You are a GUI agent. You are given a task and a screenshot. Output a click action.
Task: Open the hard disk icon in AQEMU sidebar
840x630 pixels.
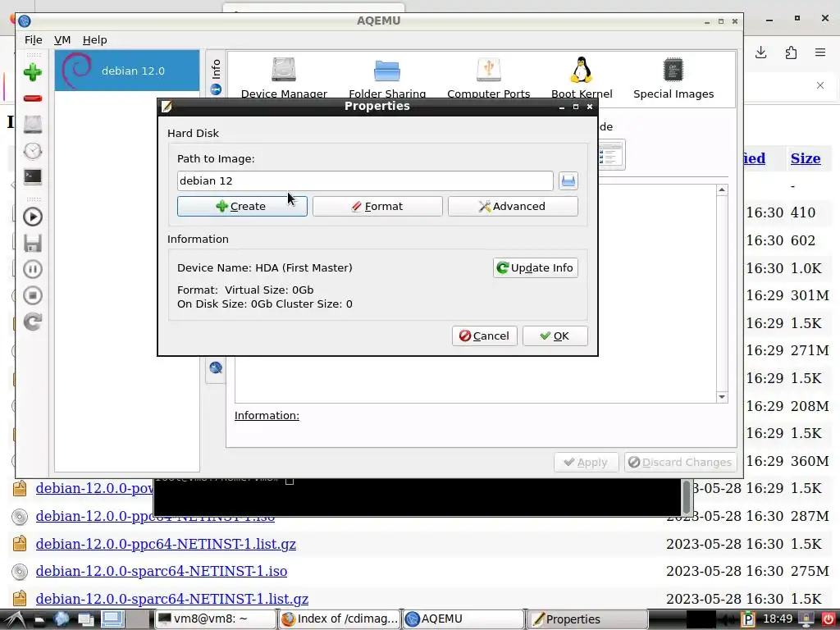(33, 125)
